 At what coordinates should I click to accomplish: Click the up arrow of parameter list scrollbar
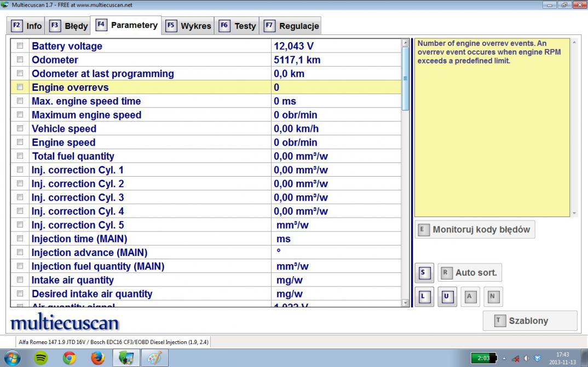[x=405, y=43]
